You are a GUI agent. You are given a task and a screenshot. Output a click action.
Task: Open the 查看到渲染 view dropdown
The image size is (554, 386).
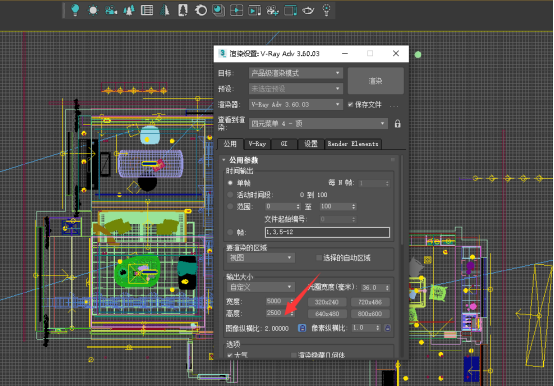(x=318, y=124)
